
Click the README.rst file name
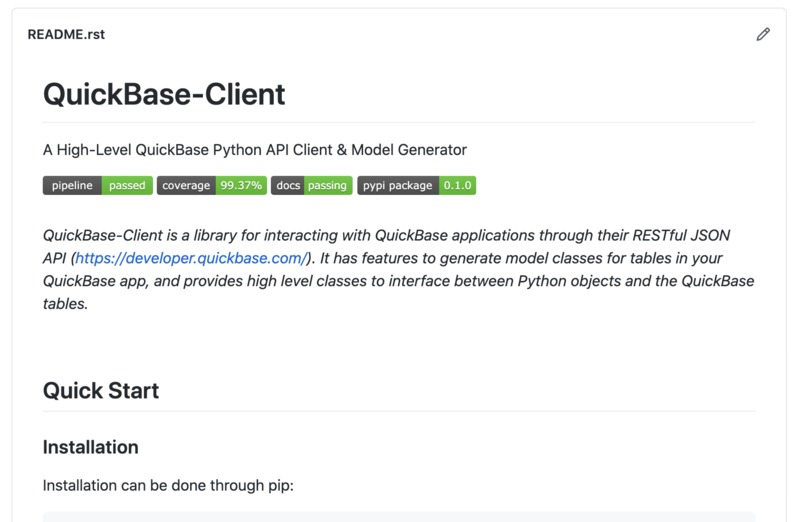click(x=66, y=34)
